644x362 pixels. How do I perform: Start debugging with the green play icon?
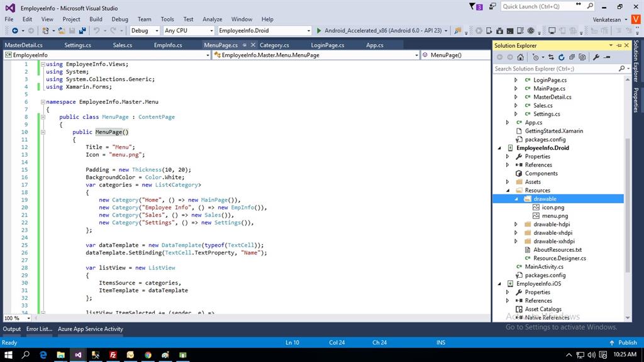pyautogui.click(x=319, y=31)
